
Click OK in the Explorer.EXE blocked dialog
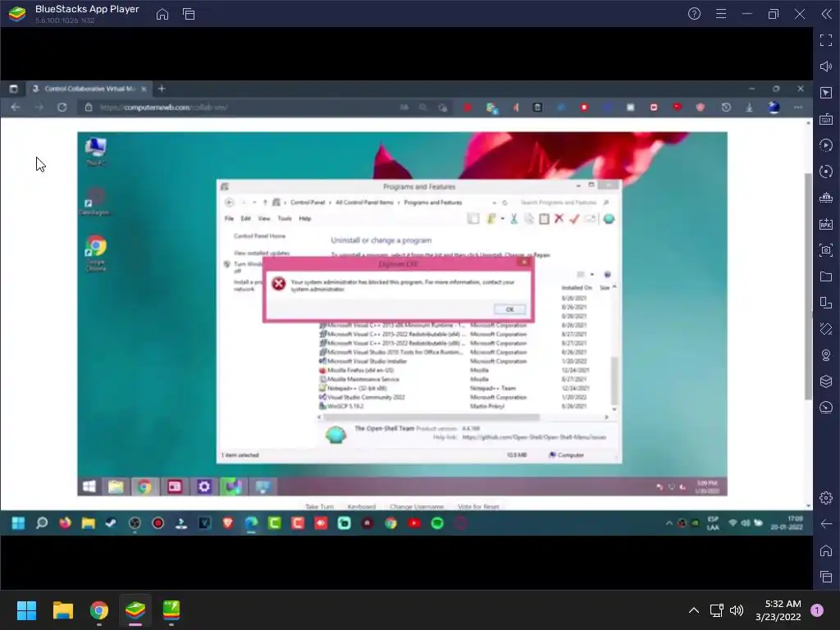pos(509,309)
